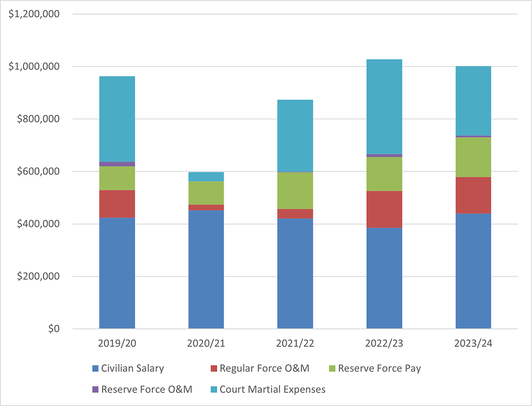Select the Reserve Force Pay legend text

click(380, 368)
